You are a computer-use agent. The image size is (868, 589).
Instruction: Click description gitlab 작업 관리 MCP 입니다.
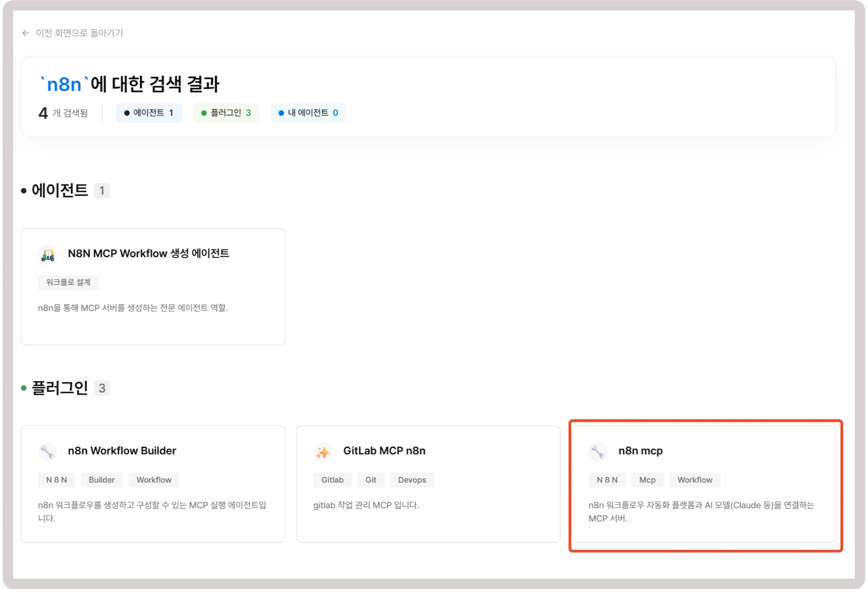(366, 505)
